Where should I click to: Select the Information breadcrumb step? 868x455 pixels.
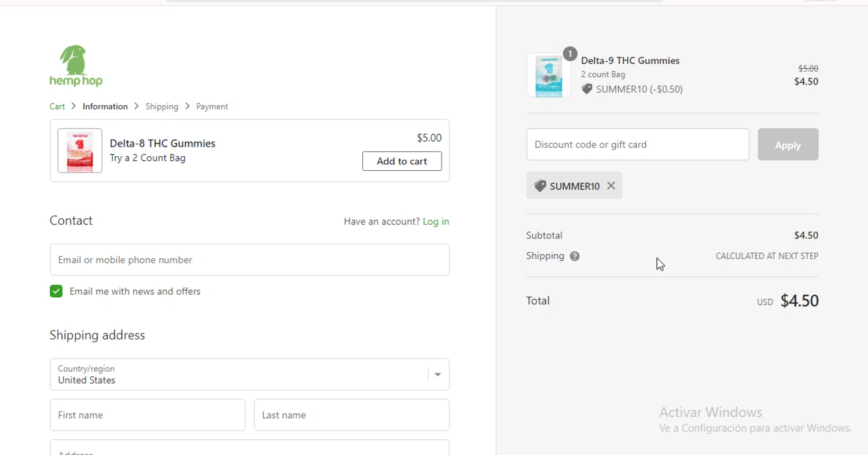tap(105, 107)
